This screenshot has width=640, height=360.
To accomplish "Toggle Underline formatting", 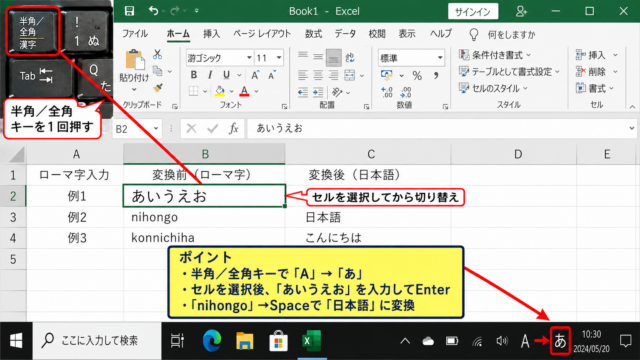I will 226,75.
